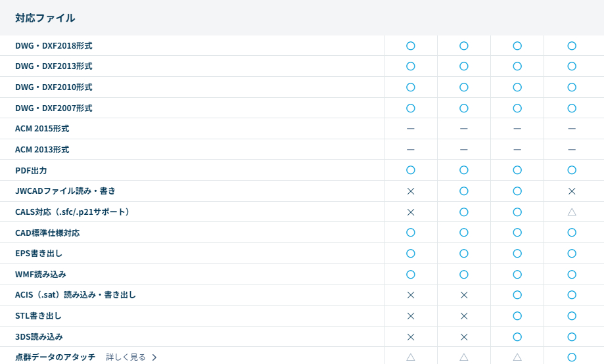Click the chevron arrow beside 詳しく見る
This screenshot has height=364, width=604.
pos(154,357)
